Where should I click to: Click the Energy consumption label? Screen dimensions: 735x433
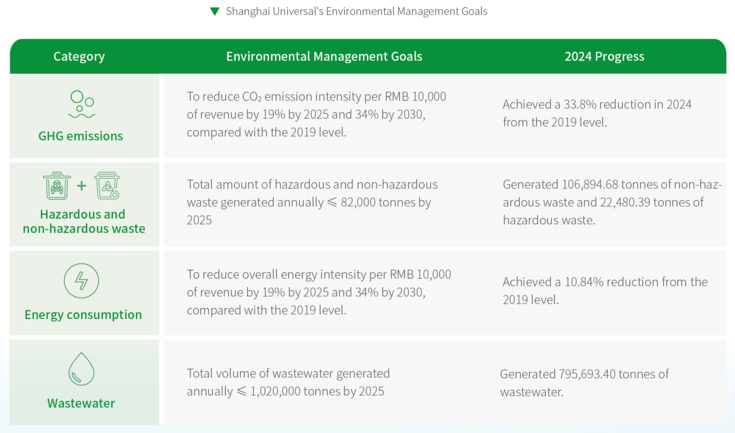tap(83, 315)
